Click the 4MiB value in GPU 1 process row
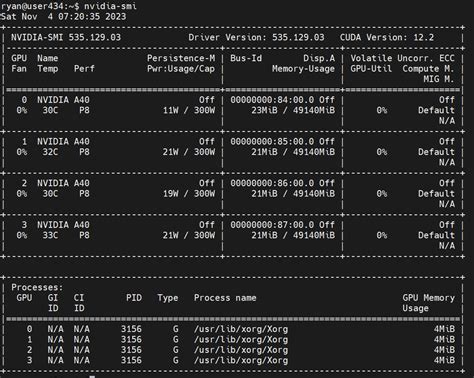This screenshot has width=474, height=378. (444, 339)
